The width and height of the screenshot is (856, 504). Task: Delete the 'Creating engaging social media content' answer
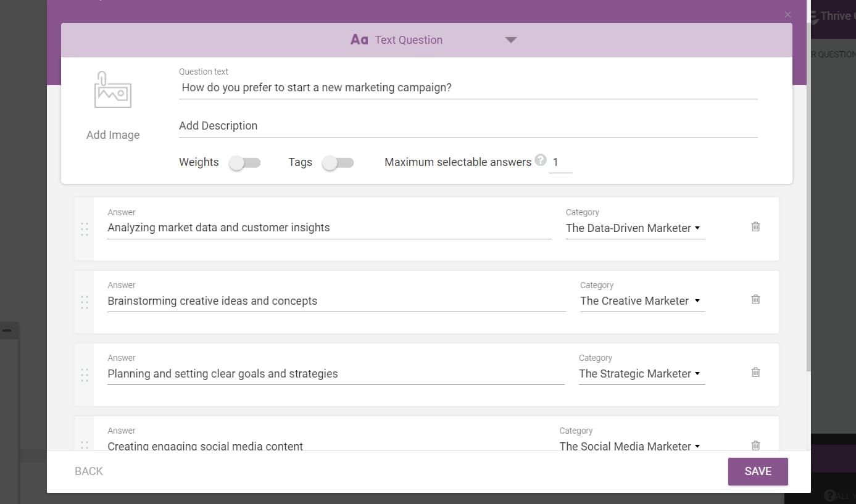tap(755, 445)
